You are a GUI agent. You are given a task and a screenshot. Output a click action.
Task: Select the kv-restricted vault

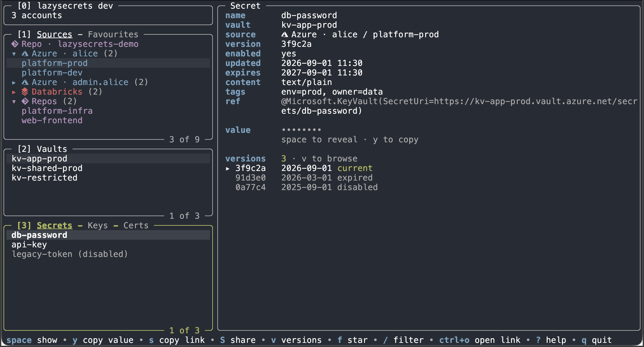108,178
